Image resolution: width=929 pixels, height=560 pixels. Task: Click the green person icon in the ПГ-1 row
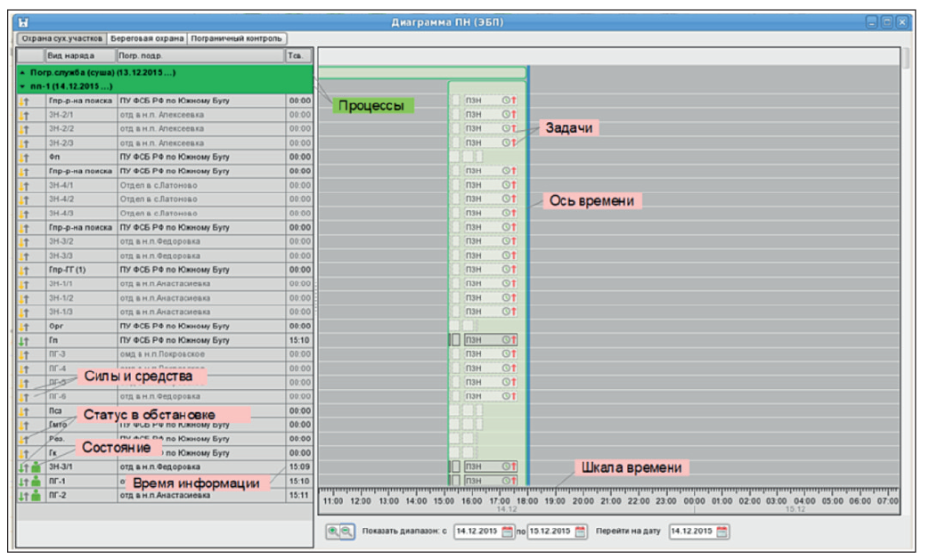click(37, 482)
